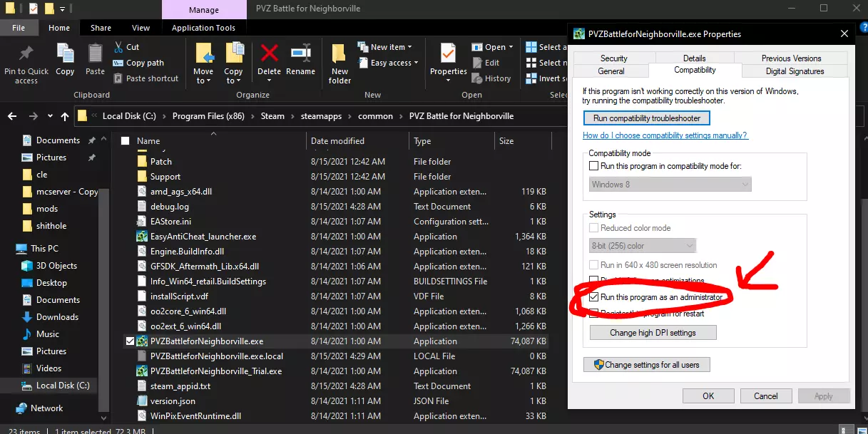Switch to the Digital Signatures tab
868x434 pixels.
(x=795, y=71)
